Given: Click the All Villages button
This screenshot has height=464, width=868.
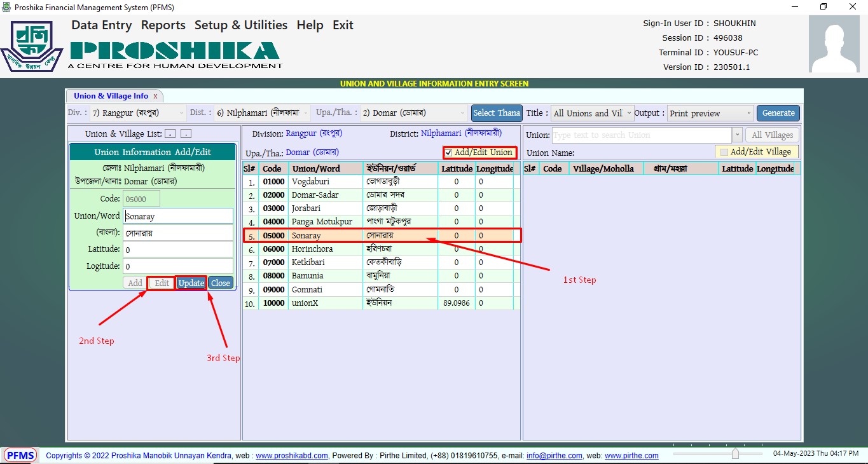Looking at the screenshot, I should click(x=773, y=135).
